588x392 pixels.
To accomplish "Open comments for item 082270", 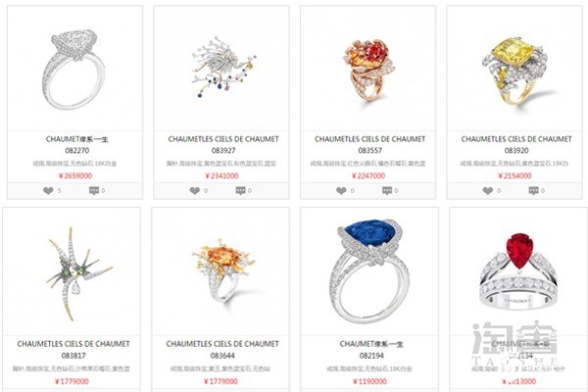I will coord(94,191).
